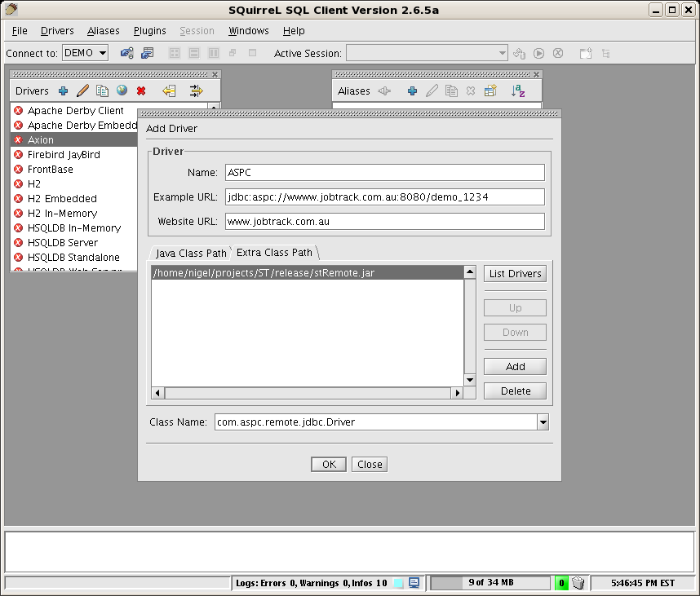
Task: Click OK in Add Driver dialog
Action: click(329, 464)
